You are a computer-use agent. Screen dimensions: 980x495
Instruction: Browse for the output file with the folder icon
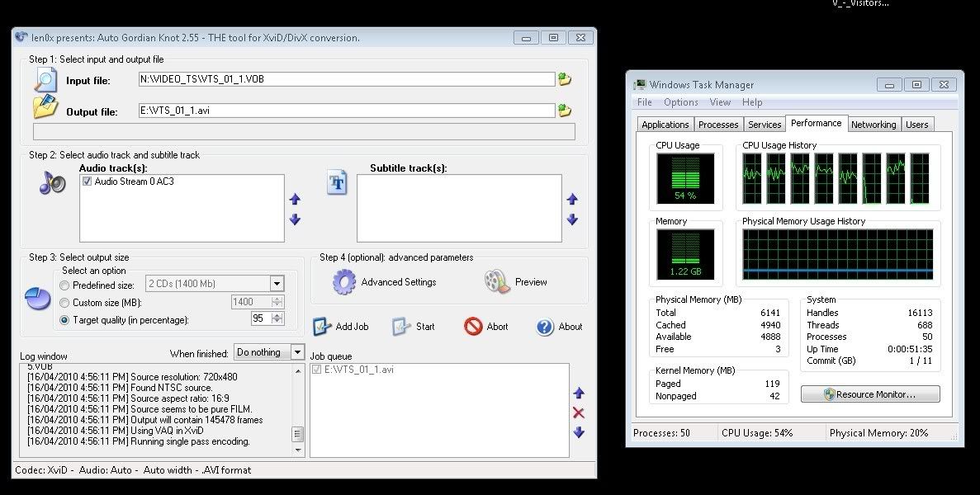(x=565, y=111)
